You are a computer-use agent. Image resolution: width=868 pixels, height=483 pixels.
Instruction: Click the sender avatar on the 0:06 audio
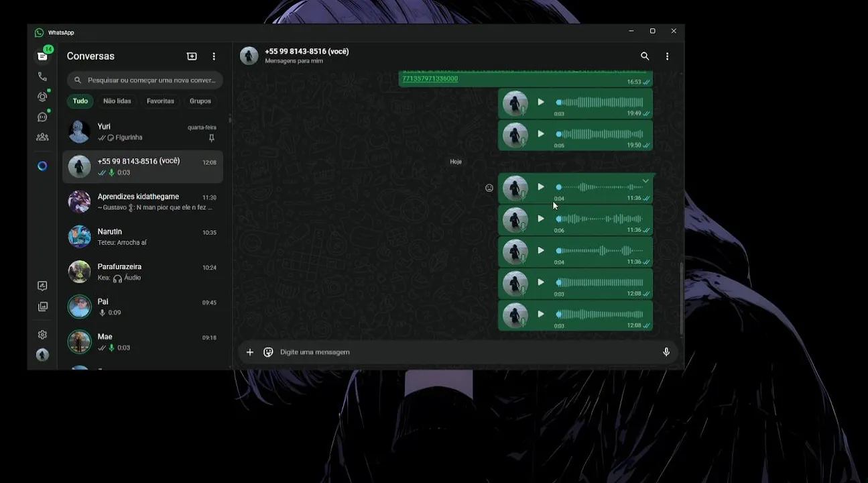(x=515, y=219)
